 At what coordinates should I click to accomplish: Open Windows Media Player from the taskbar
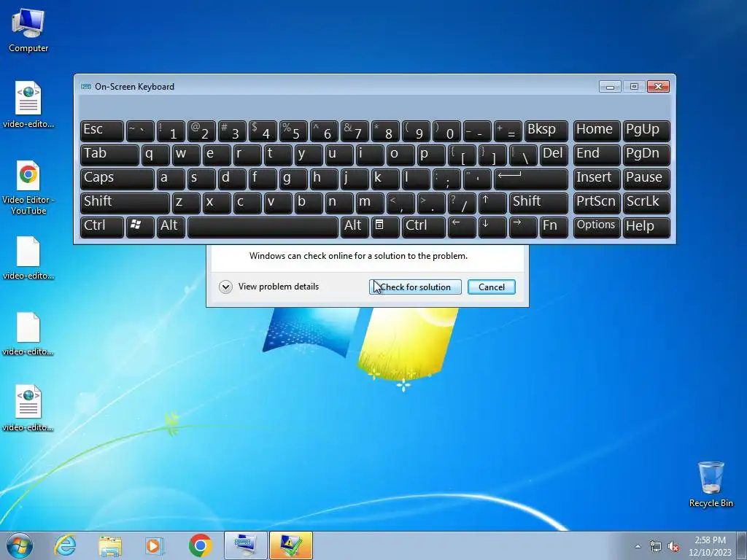(x=155, y=545)
